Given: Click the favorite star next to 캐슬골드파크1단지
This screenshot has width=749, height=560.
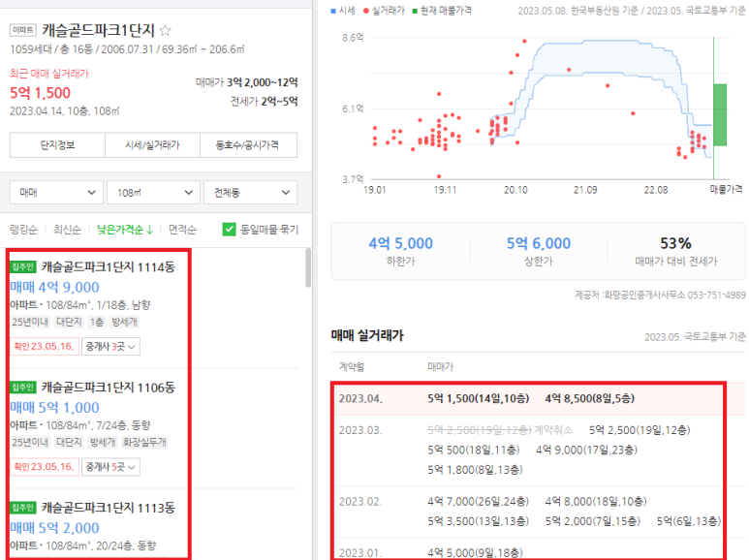Looking at the screenshot, I should pyautogui.click(x=166, y=31).
